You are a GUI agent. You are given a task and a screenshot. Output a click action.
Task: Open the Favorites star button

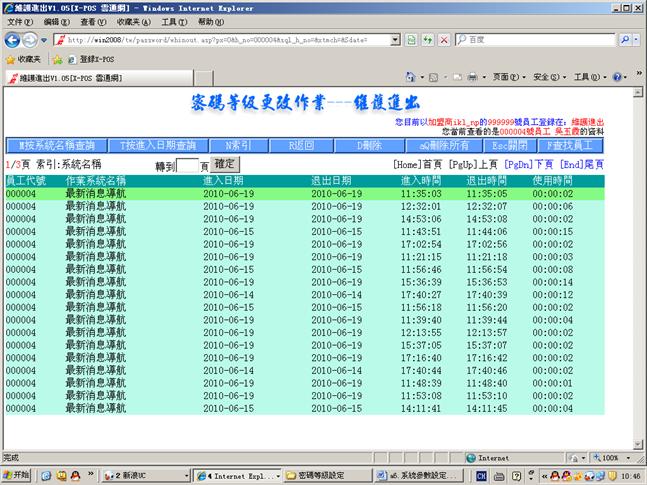(24, 59)
